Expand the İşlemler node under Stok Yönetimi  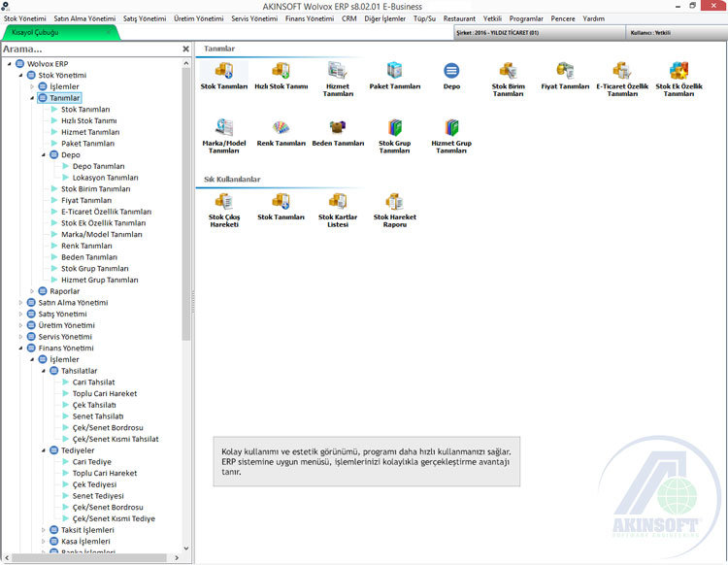(x=32, y=86)
